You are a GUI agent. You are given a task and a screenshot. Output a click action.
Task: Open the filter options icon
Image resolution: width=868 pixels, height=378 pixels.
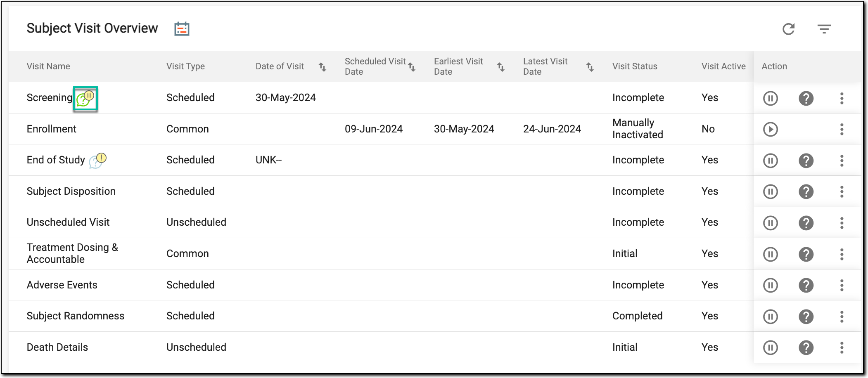pos(824,29)
